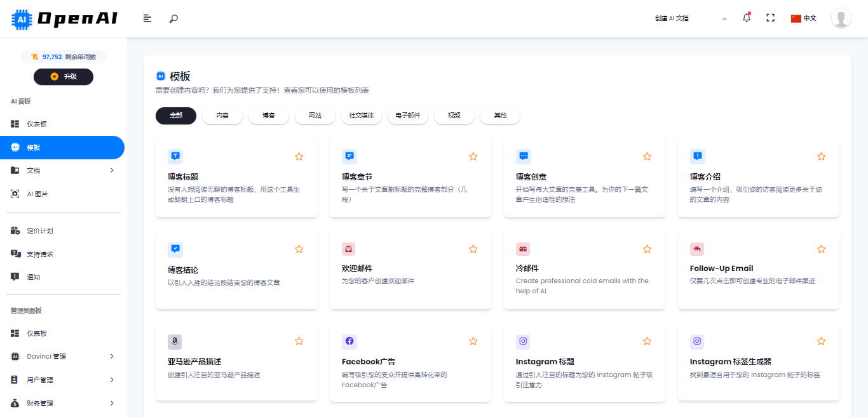Click the 博客结论 template icon
The width and height of the screenshot is (868, 417).
point(175,249)
